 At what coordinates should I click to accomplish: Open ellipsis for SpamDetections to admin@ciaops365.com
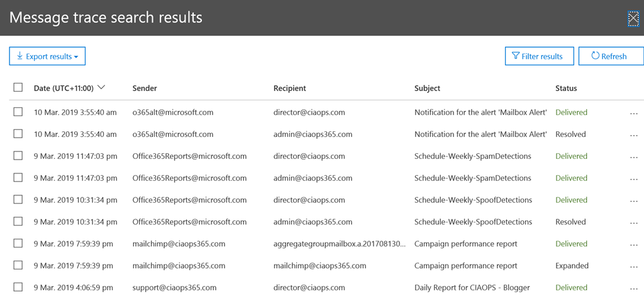click(633, 179)
